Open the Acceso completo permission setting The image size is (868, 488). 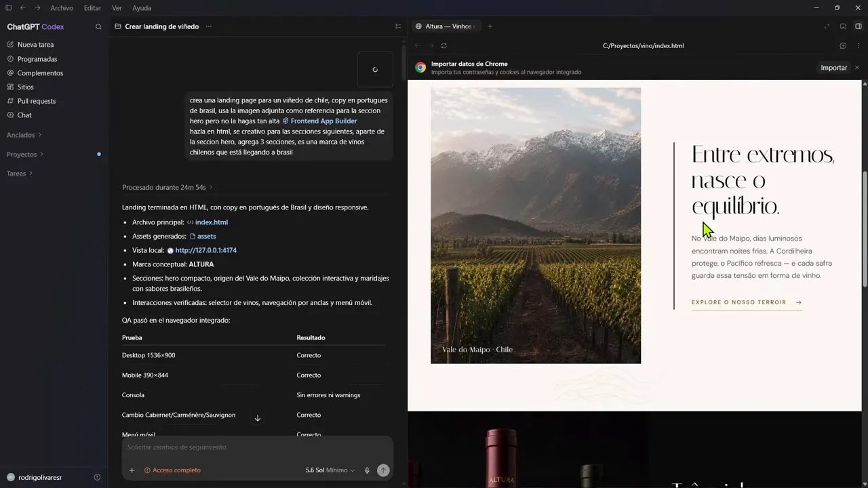coord(172,470)
